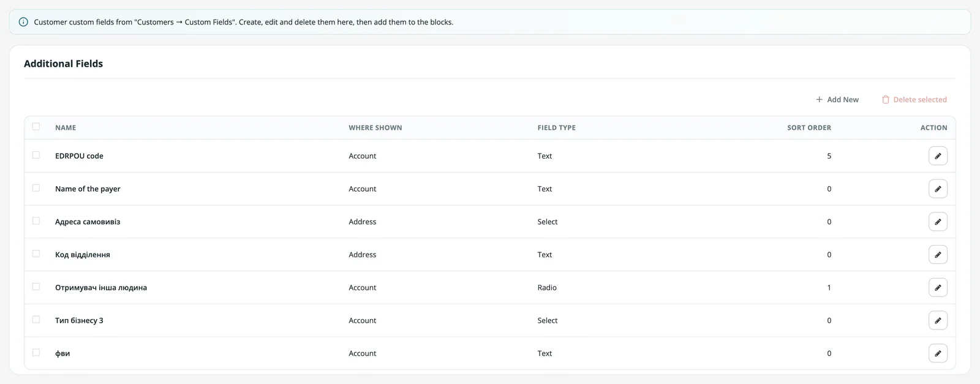Click the Код відділення field name
This screenshot has width=980, height=384.
[83, 255]
